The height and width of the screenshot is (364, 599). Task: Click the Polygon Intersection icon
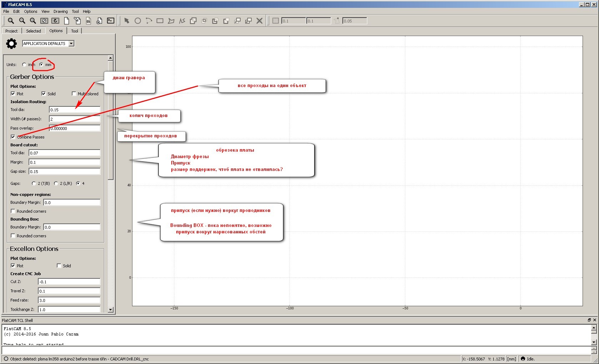tap(204, 21)
